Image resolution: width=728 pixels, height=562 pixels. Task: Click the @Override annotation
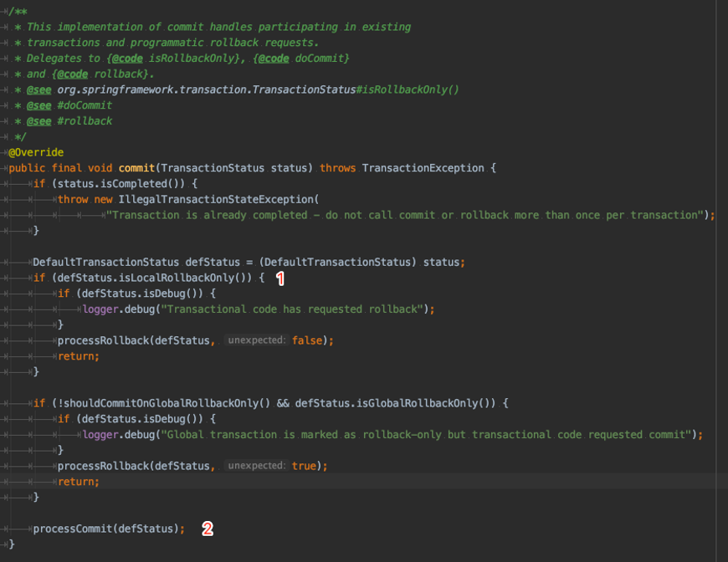pyautogui.click(x=36, y=152)
